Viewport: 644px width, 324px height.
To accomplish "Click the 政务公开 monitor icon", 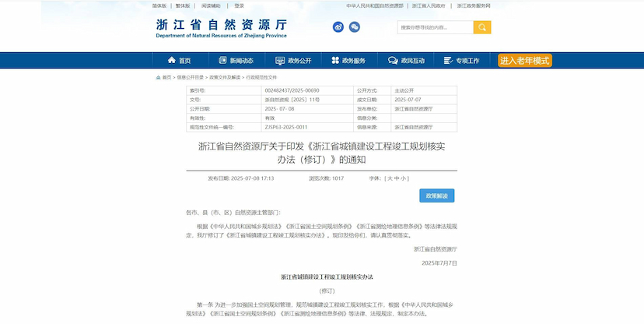I will pyautogui.click(x=280, y=61).
